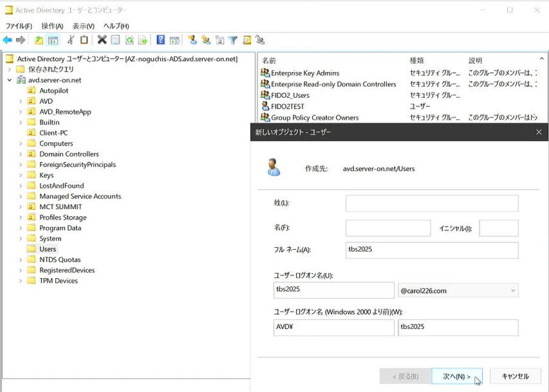Select the Managed Service Accounts tree item
549x392 pixels.
click(80, 196)
